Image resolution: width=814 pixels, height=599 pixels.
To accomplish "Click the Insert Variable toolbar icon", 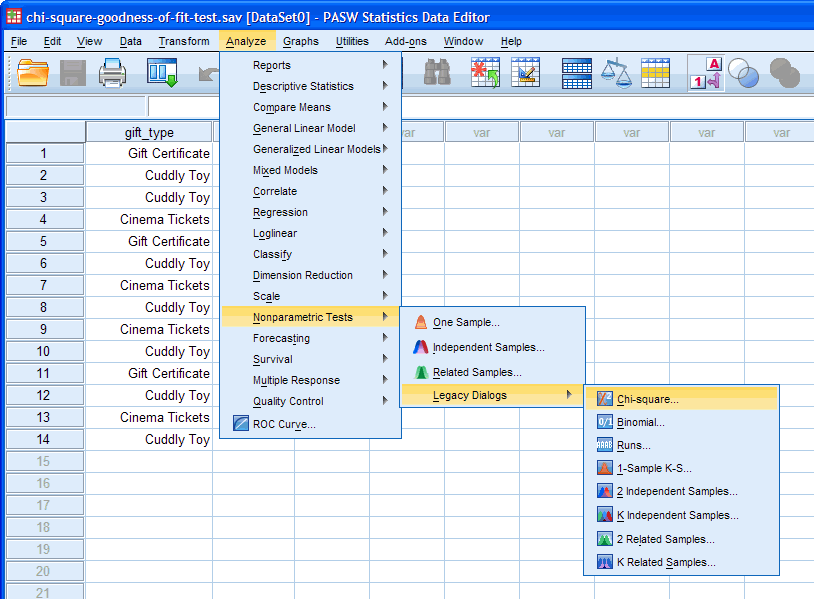I will 525,72.
